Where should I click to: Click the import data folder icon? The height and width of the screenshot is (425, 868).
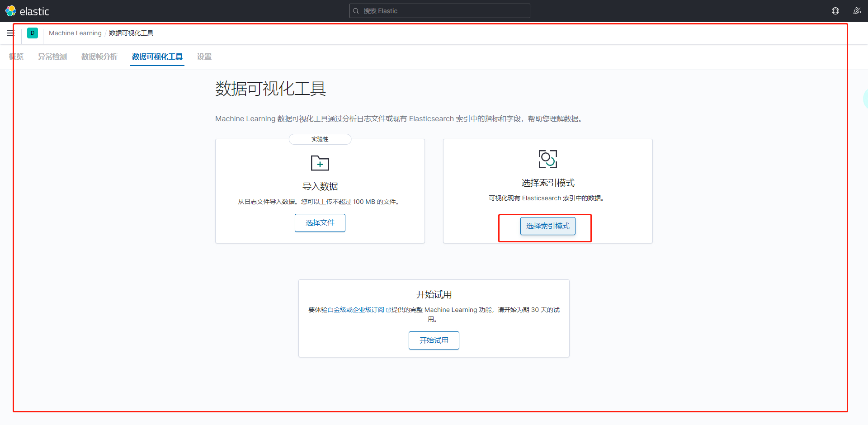click(320, 163)
